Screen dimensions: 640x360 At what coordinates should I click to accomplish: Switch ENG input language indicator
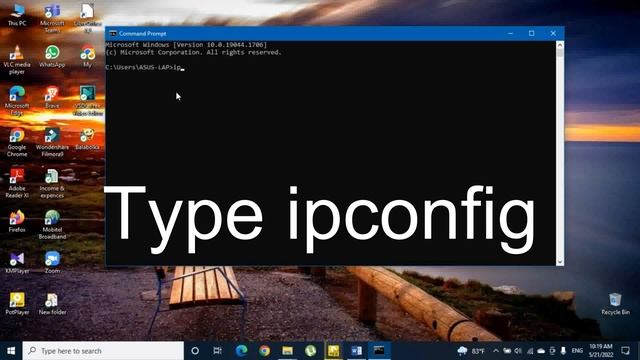[577, 351]
